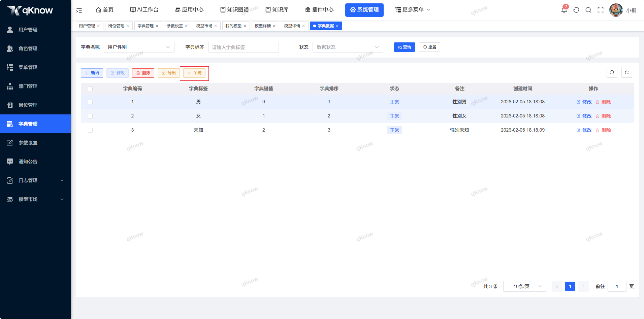Open the 状态 数据状态 dropdown
Screen dimensions: 644x319
click(x=348, y=47)
